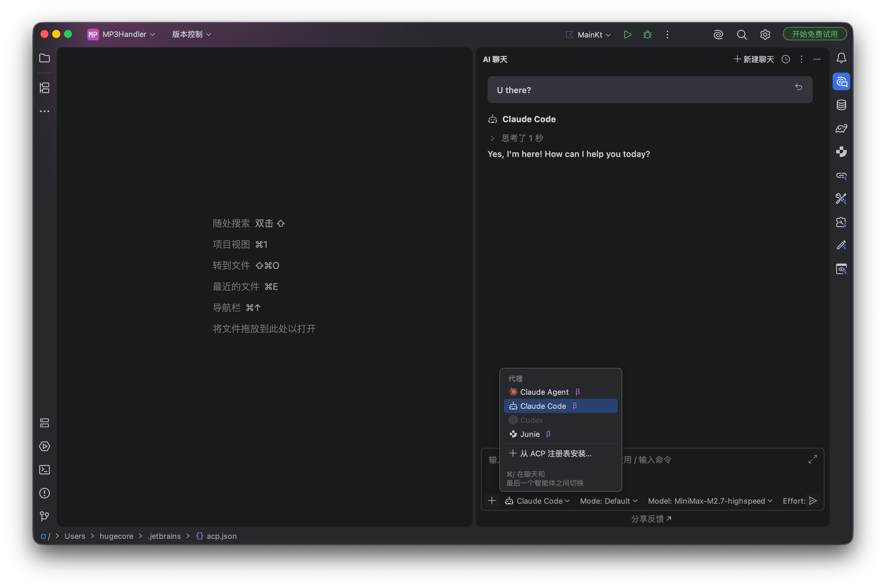Open 分享反馈 link
The height and width of the screenshot is (588, 886).
[651, 519]
